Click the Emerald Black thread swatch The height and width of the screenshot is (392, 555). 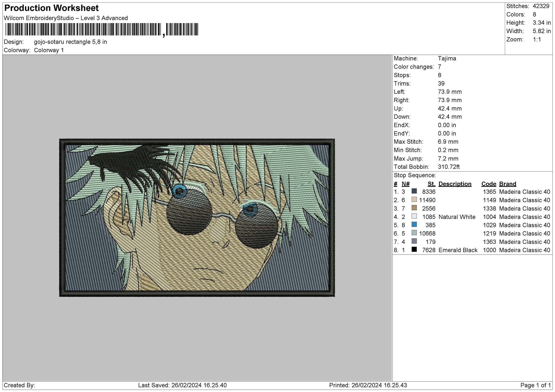414,249
